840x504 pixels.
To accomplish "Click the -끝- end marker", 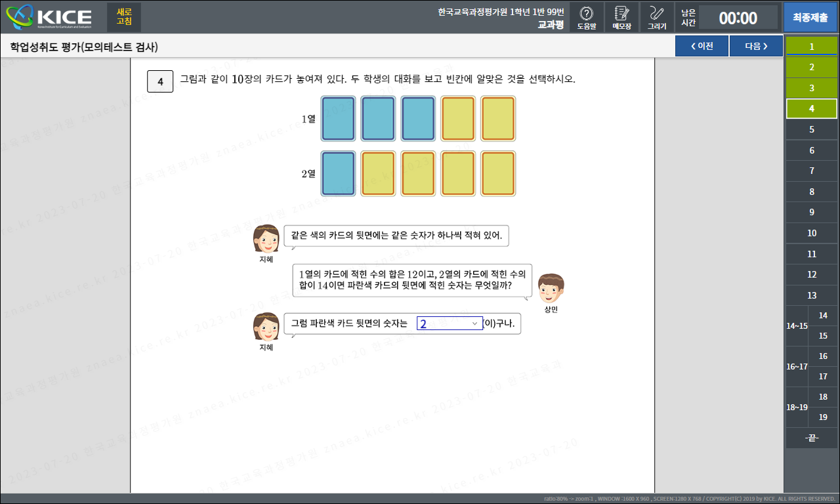I will pos(812,438).
